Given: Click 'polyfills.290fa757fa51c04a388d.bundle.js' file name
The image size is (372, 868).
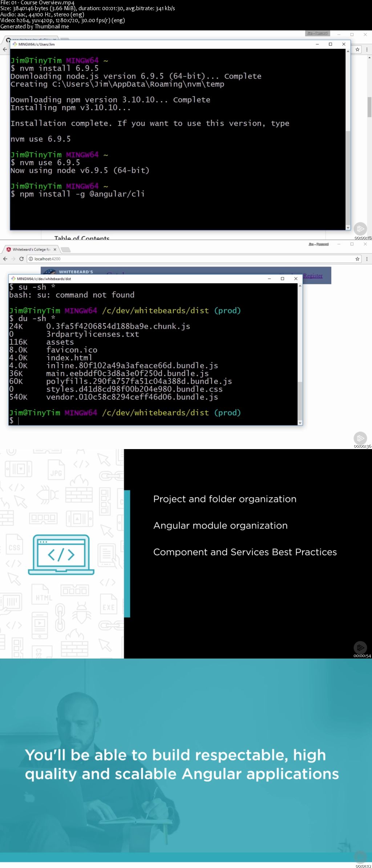Looking at the screenshot, I should pos(139,381).
